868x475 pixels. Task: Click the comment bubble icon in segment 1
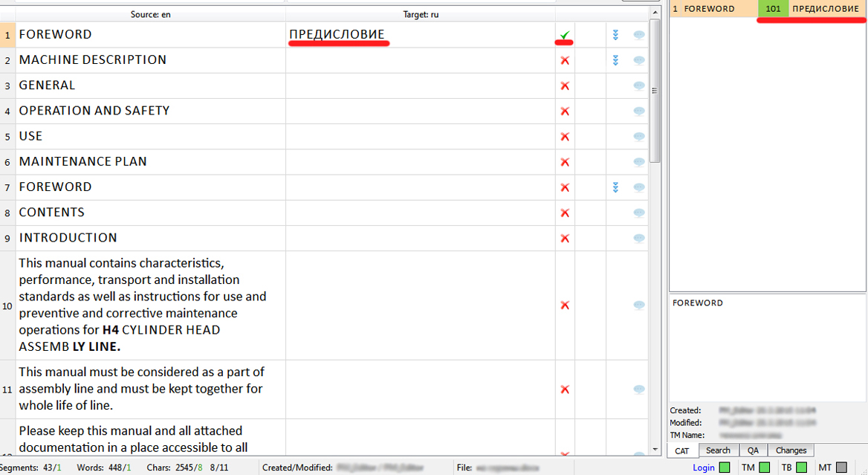[x=639, y=35]
